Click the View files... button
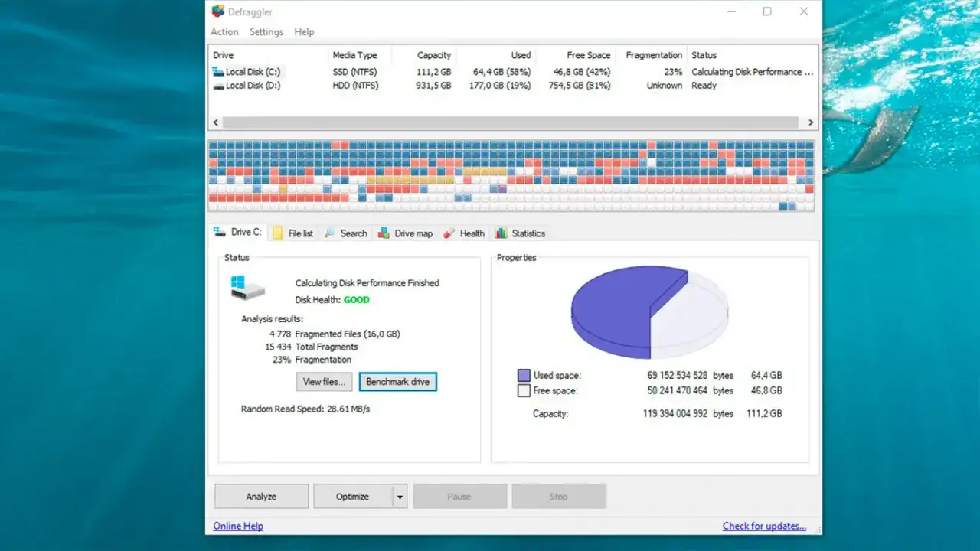Image resolution: width=980 pixels, height=551 pixels. tap(325, 382)
